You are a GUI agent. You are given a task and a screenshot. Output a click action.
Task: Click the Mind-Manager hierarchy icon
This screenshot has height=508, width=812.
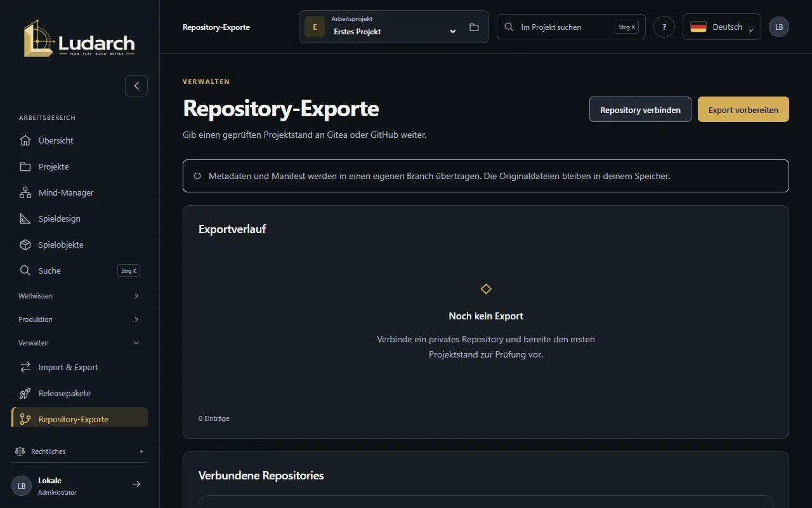[25, 192]
